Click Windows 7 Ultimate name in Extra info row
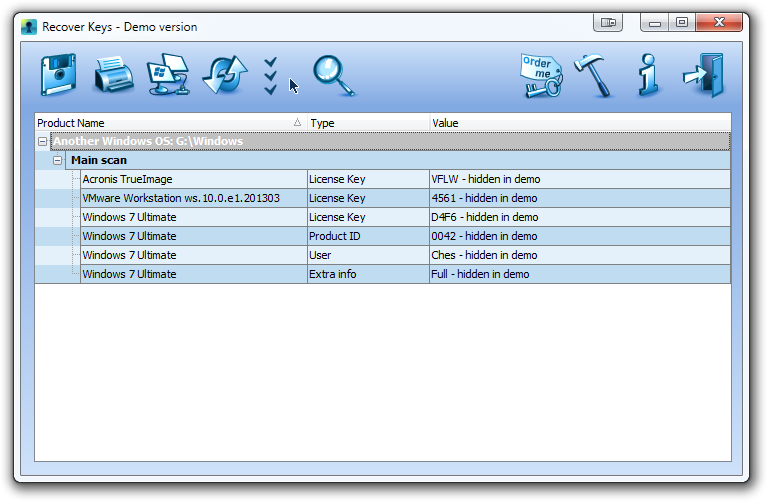768x502 pixels. coord(129,274)
